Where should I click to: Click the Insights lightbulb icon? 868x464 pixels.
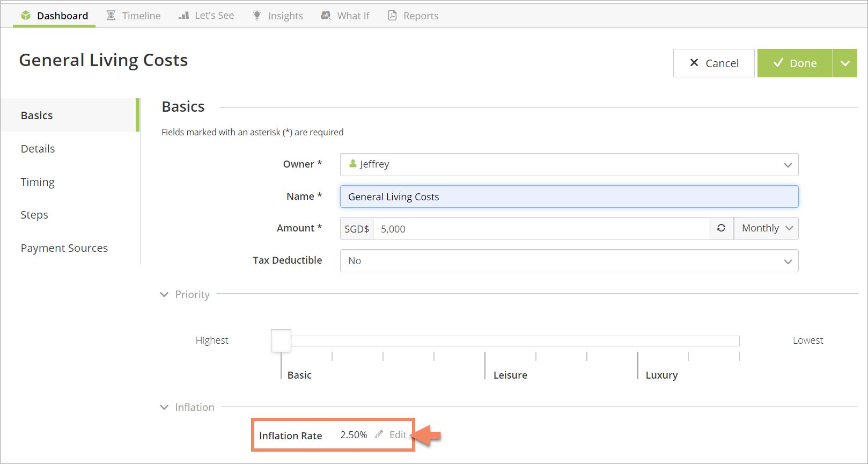tap(257, 16)
